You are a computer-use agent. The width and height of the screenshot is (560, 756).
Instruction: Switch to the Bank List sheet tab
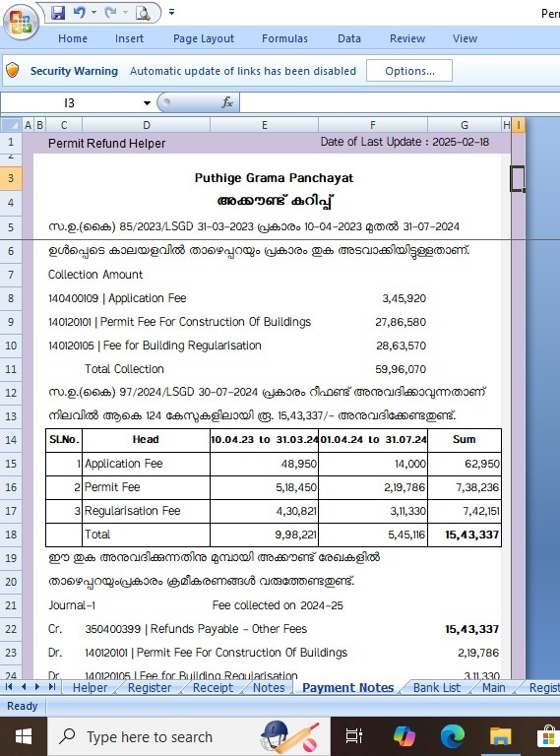[x=437, y=687]
